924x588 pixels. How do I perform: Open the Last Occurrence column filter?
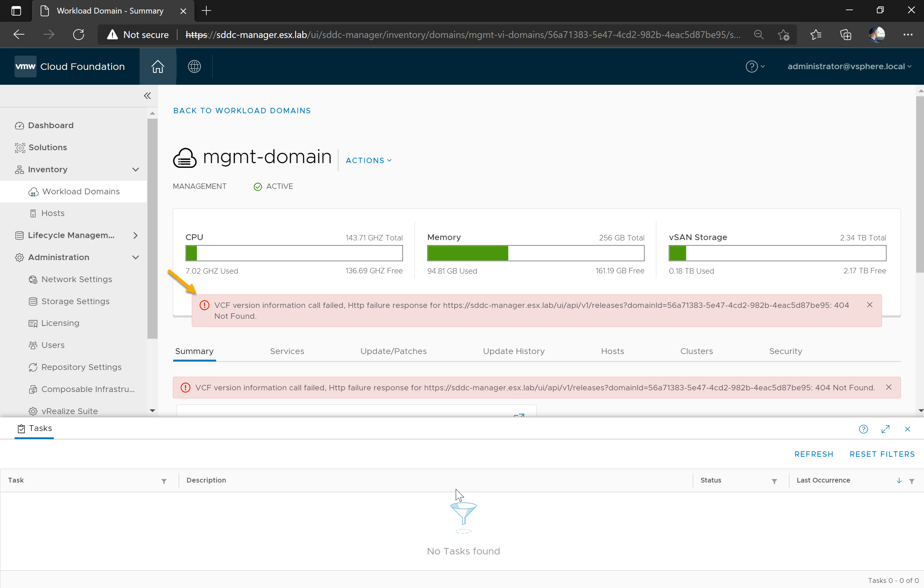(x=912, y=481)
